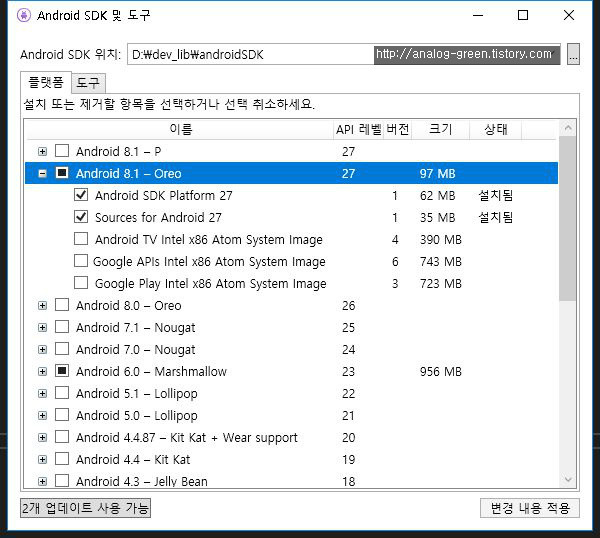
Task: Expand the Android 8.1 – P node
Action: pyautogui.click(x=42, y=152)
